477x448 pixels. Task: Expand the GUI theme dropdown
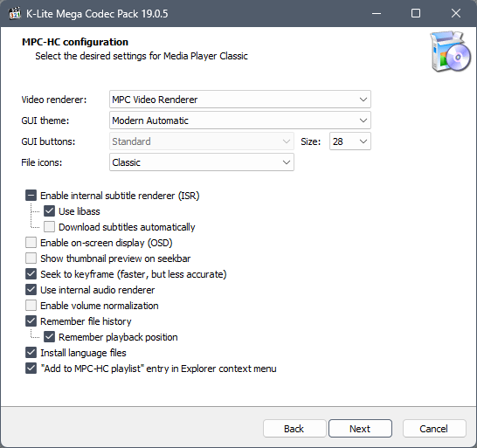click(240, 121)
